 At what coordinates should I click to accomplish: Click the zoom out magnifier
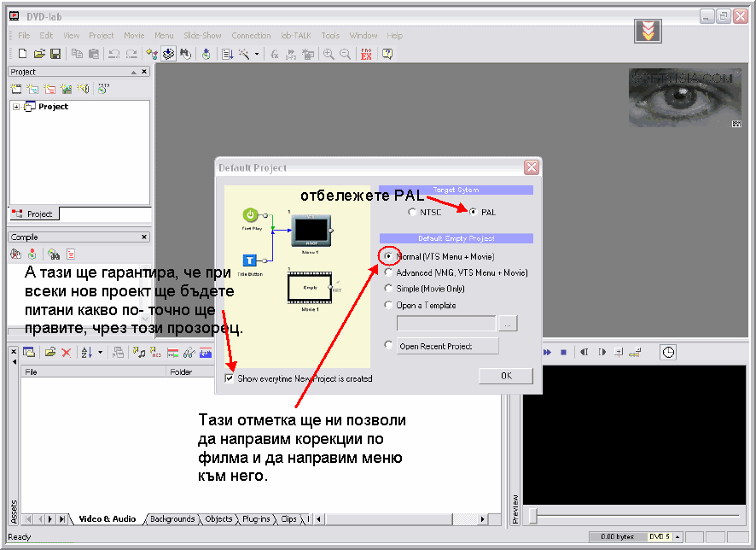click(x=346, y=54)
